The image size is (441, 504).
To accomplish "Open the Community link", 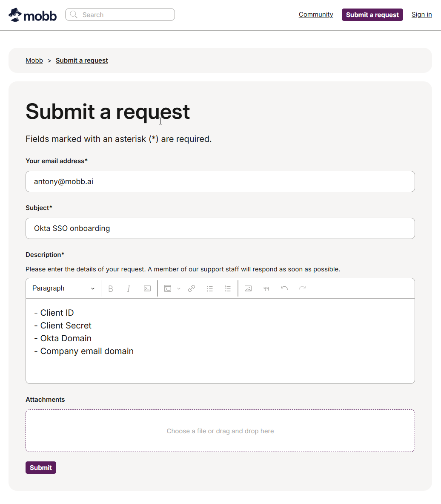I will point(316,14).
